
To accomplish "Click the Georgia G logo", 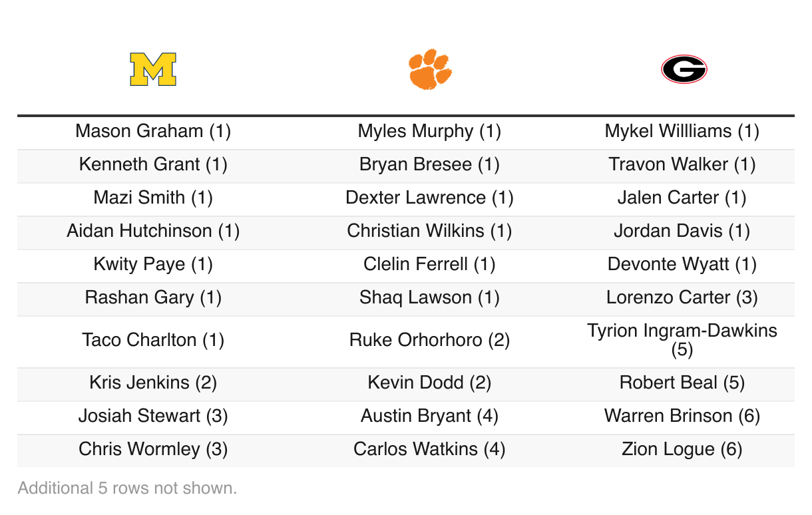I will (x=684, y=69).
